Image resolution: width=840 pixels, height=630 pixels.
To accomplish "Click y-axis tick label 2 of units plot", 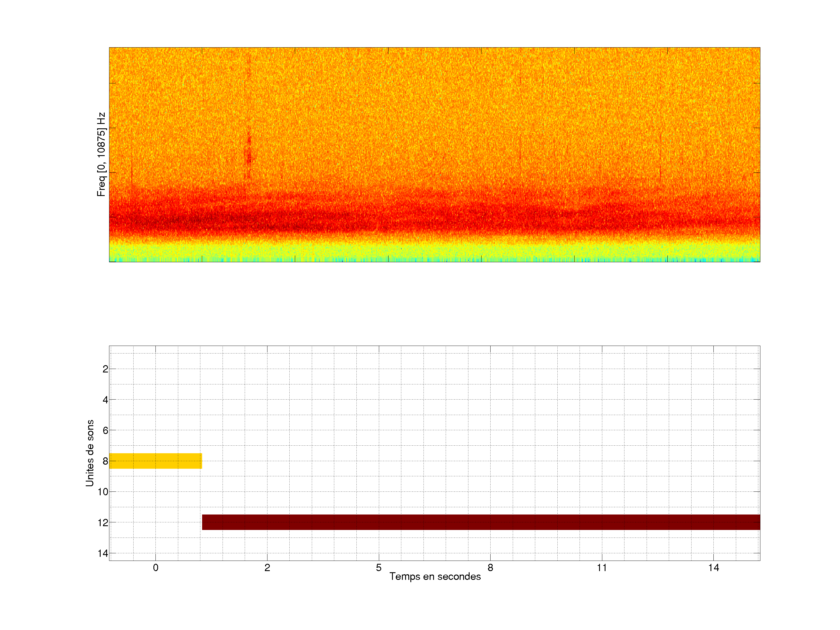I will tap(105, 369).
